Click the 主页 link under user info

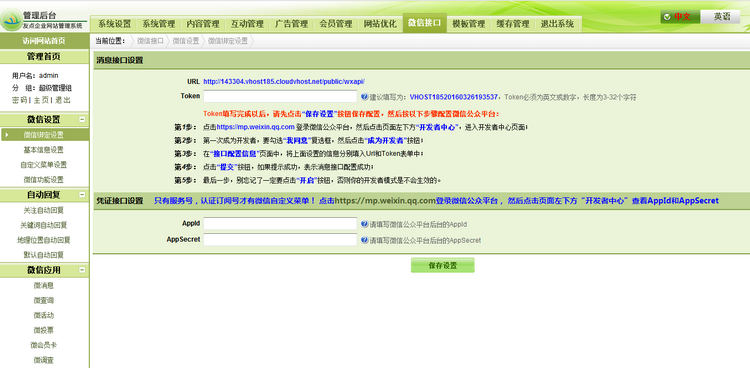[x=41, y=100]
